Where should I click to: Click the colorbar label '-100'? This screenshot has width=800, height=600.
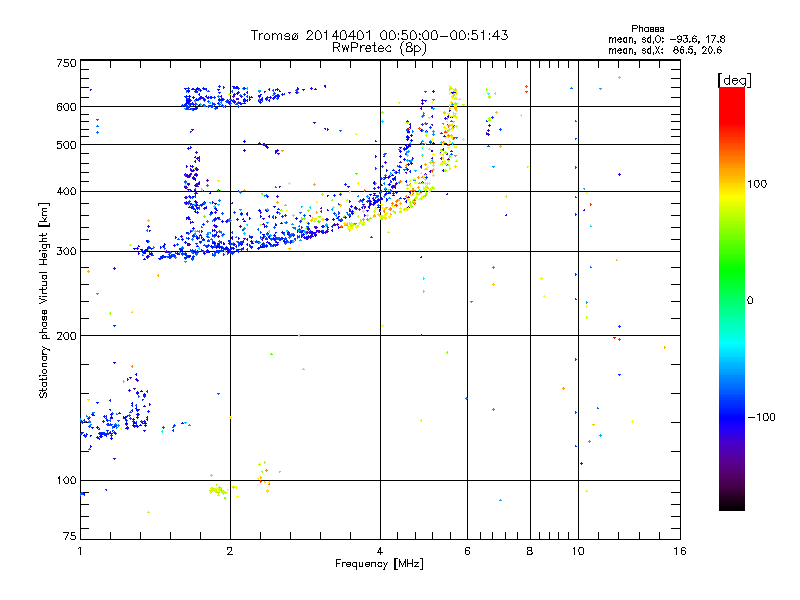coord(761,417)
